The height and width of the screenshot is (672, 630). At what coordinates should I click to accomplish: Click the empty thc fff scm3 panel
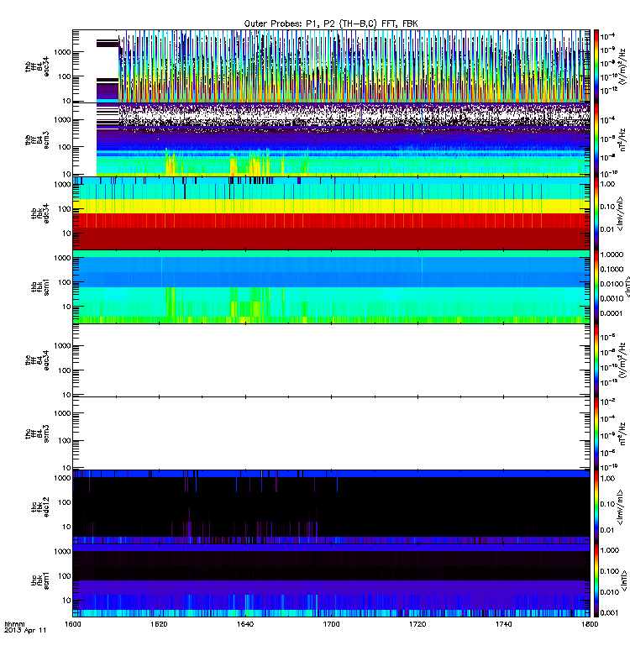[331, 433]
